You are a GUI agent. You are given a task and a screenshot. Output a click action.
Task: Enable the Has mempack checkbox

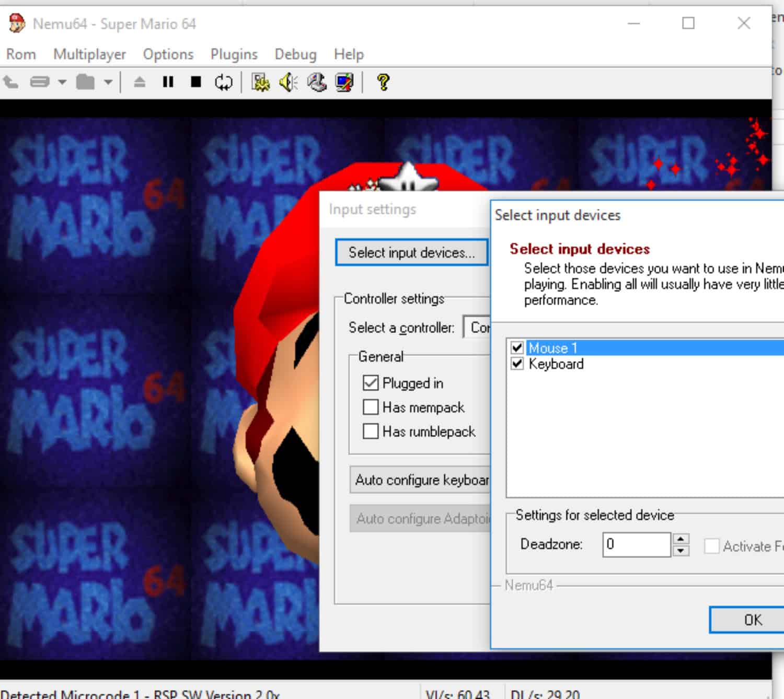pos(371,407)
